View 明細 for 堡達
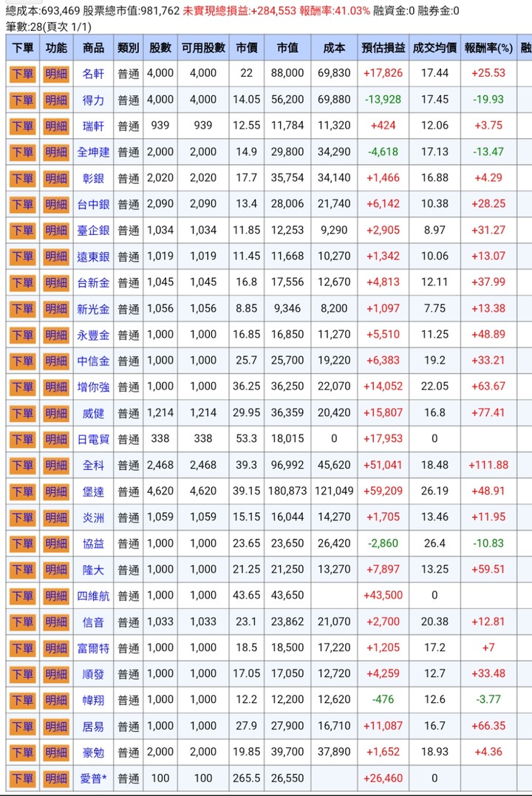Image resolution: width=532 pixels, height=796 pixels. coord(56,491)
